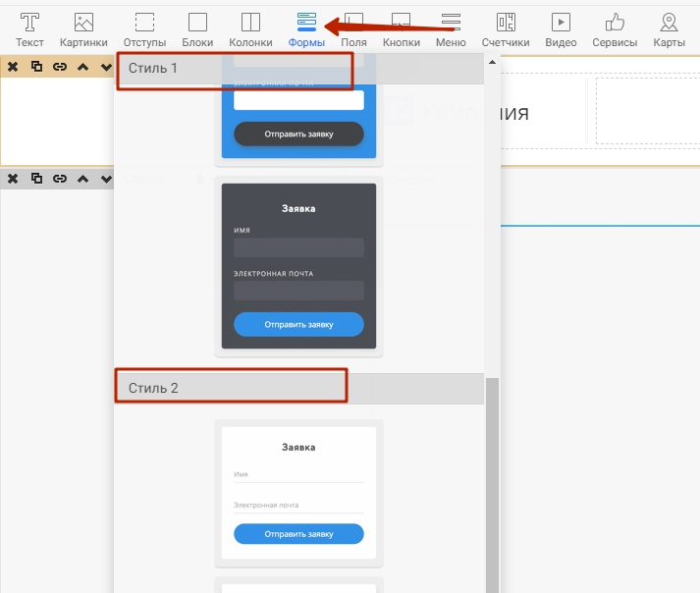This screenshot has width=700, height=593.
Task: Click Отправить заявку in white form
Action: point(298,534)
